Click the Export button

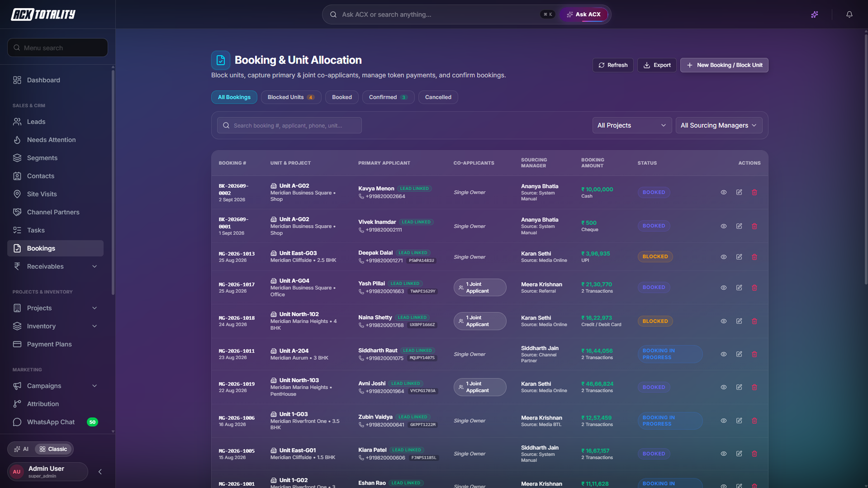coord(657,65)
